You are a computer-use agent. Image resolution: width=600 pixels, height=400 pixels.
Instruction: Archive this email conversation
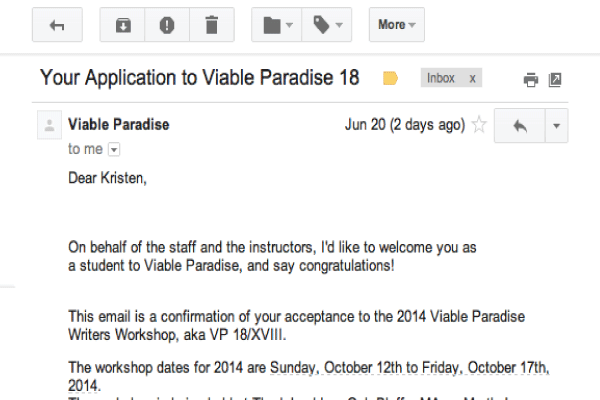(x=122, y=25)
